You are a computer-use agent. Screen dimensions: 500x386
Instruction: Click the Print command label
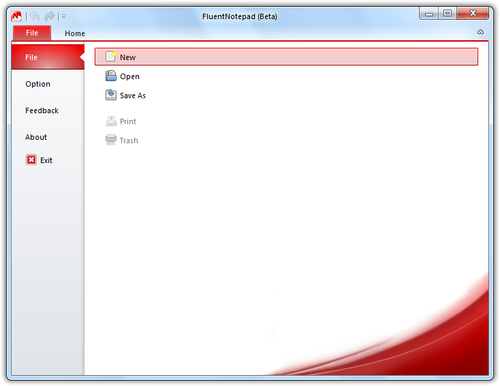pyautogui.click(x=128, y=121)
